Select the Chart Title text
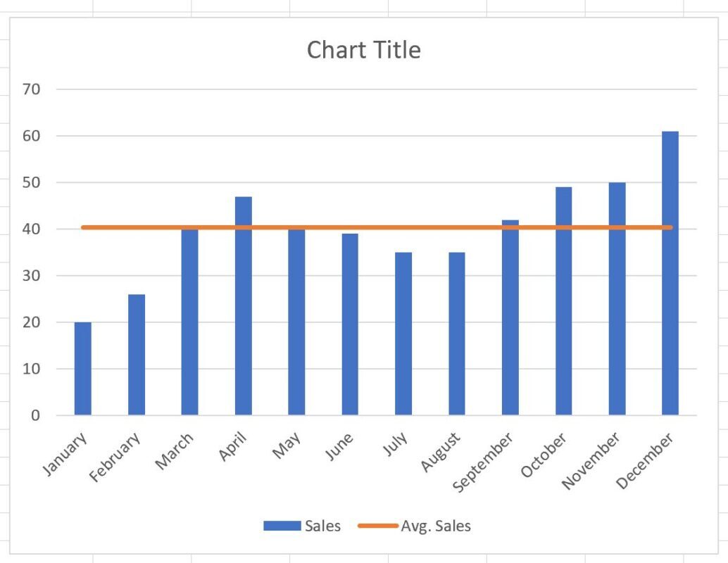Viewport: 728px width, 563px height. (363, 50)
